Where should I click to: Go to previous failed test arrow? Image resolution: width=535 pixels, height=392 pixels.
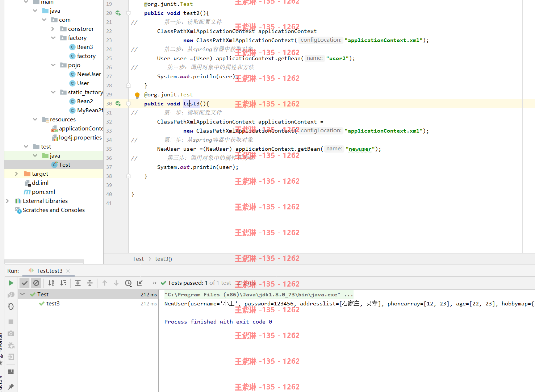click(105, 283)
